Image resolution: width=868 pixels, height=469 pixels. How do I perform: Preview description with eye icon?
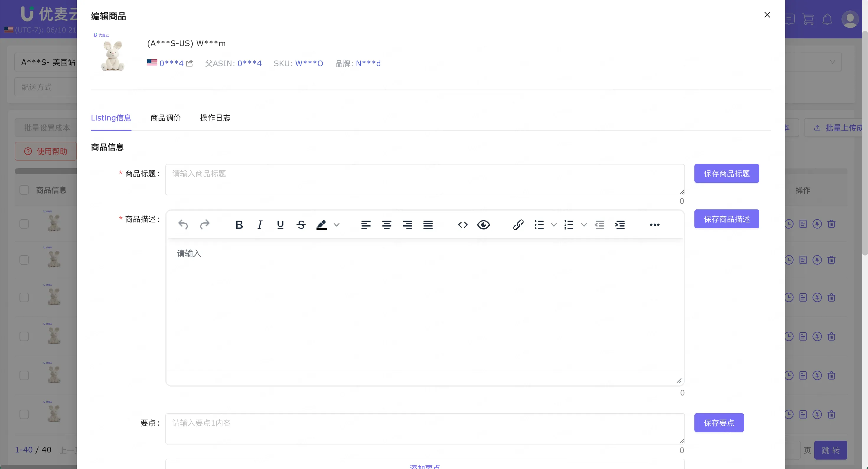[483, 224]
